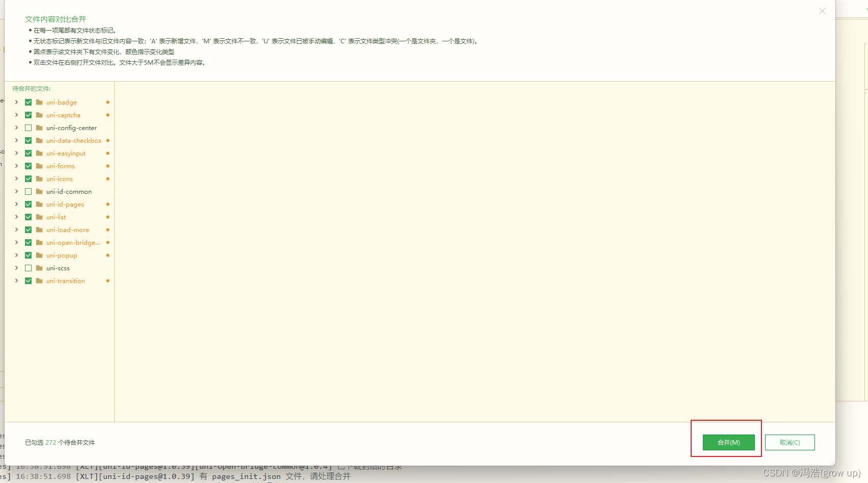Image resolution: width=868 pixels, height=483 pixels.
Task: Click the orange change dot beside uni-id-pages
Action: pos(108,204)
